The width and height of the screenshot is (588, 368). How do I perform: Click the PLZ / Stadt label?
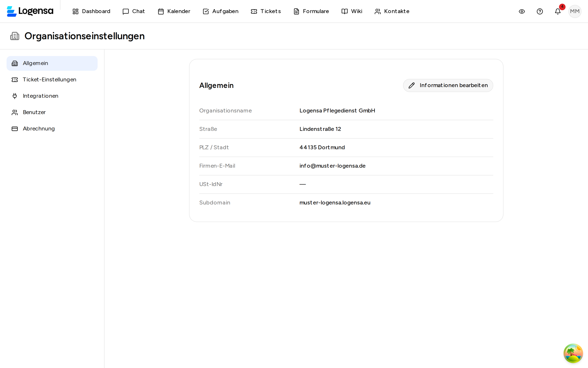(x=214, y=147)
